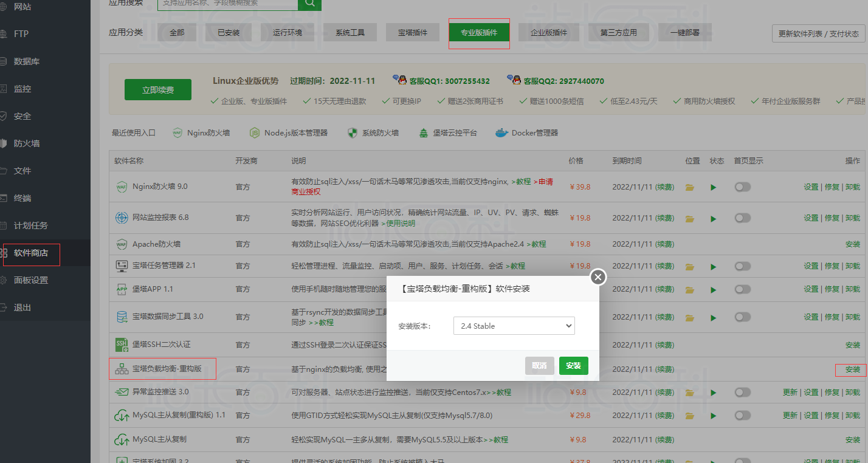Click the play status icon for 网站监控报表
Viewport: 868px width, 463px height.
tap(714, 218)
